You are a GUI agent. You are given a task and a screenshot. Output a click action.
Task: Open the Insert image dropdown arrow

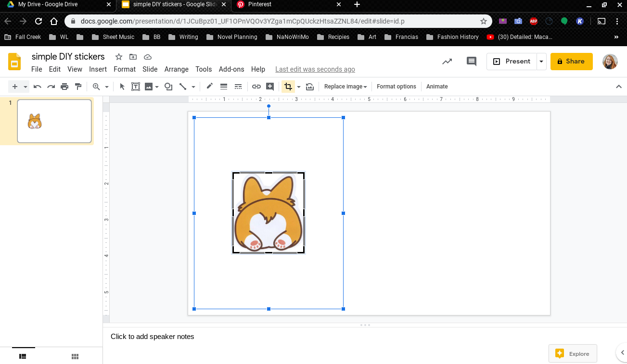(x=156, y=87)
